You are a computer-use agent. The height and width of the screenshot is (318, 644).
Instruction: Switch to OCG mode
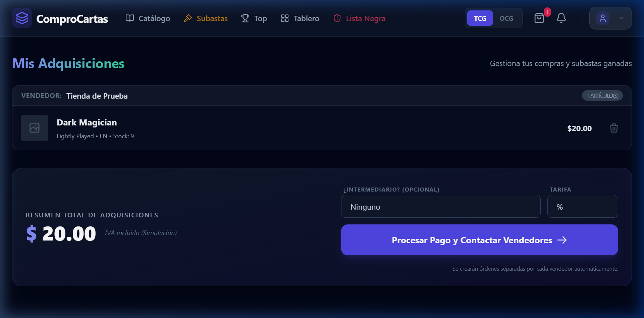coord(506,18)
